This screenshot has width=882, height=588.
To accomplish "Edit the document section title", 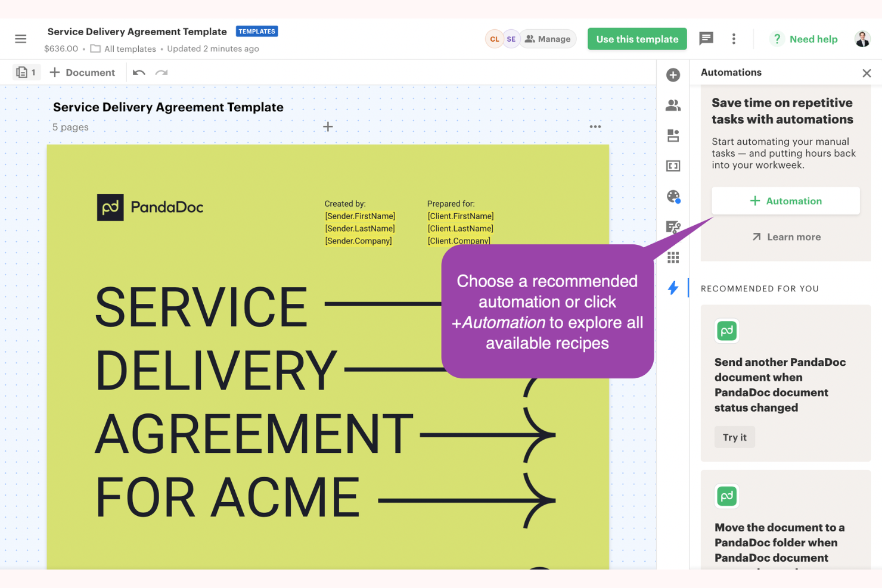I will click(x=168, y=107).
